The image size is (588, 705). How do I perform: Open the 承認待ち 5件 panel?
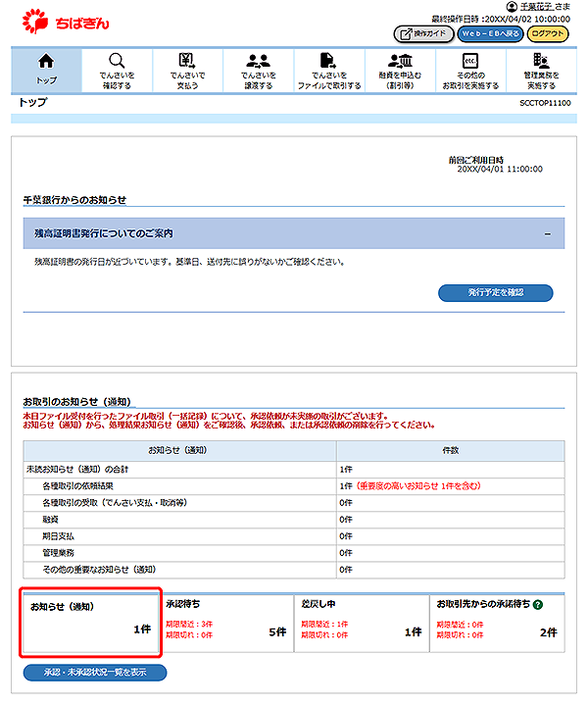point(226,624)
